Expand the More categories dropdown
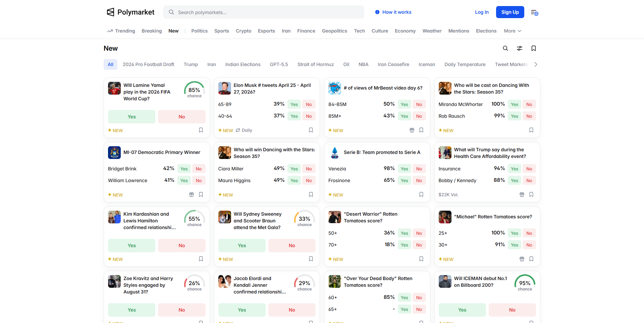The width and height of the screenshot is (644, 323). (512, 31)
